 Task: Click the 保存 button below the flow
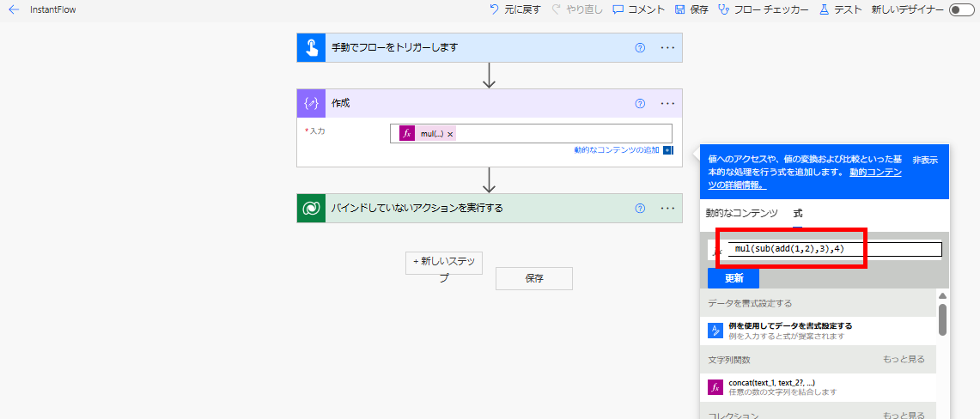pos(533,278)
